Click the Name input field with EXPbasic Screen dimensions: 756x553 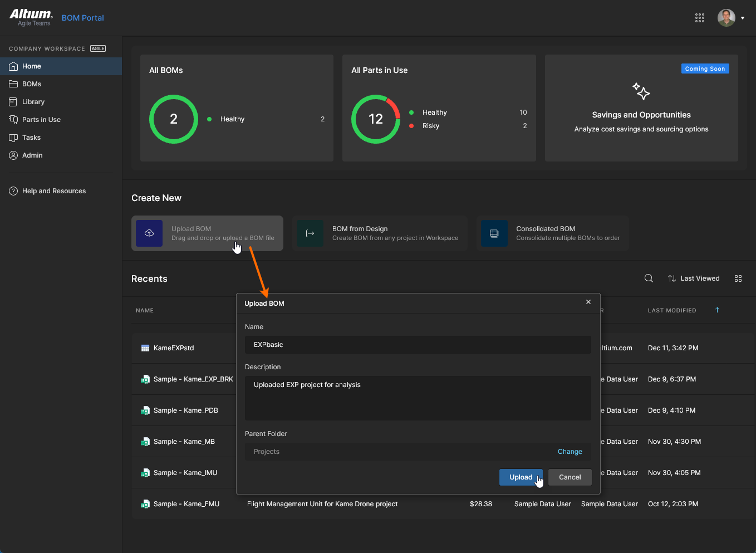418,345
